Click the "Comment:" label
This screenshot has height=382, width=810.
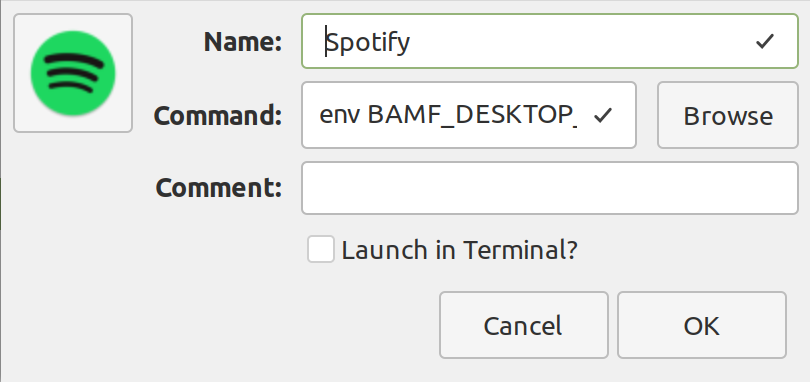click(219, 187)
